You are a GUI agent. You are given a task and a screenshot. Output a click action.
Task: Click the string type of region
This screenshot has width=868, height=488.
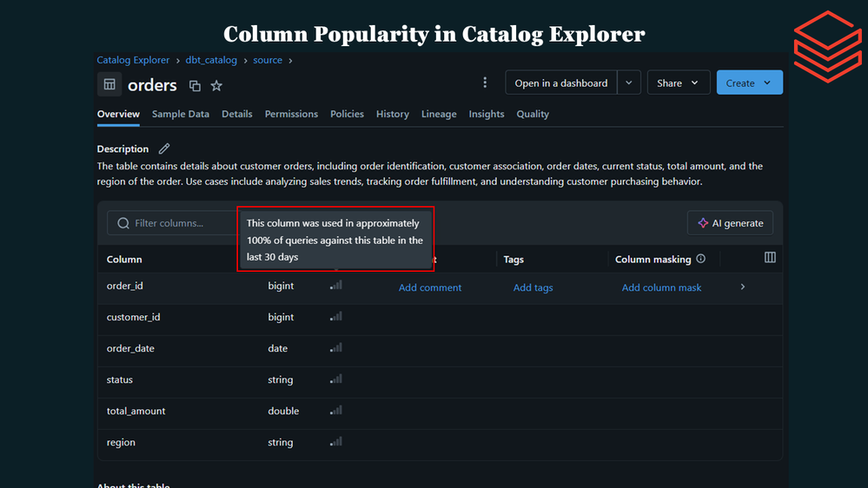(281, 442)
